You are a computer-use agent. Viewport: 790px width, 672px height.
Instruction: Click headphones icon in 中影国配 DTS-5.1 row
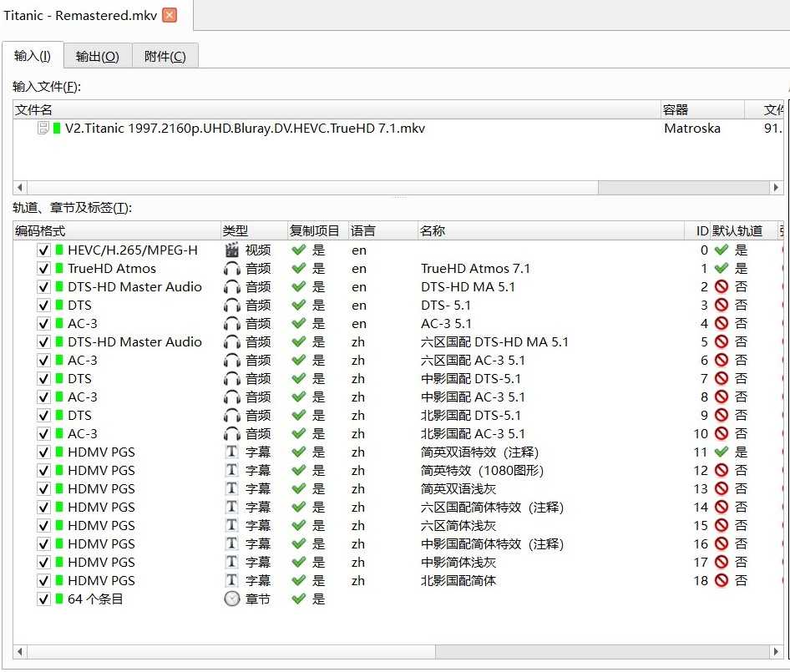232,379
